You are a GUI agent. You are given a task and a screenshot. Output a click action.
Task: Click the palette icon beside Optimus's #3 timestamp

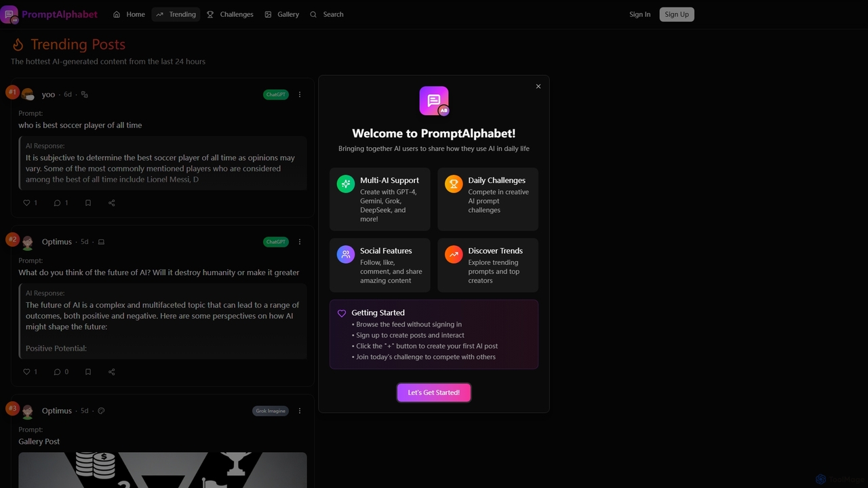click(x=101, y=411)
